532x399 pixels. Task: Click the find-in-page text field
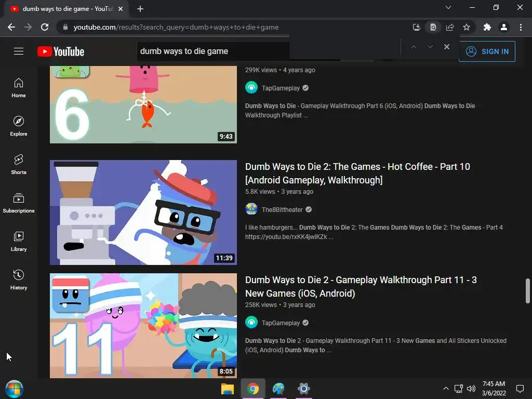pyautogui.click(x=344, y=47)
